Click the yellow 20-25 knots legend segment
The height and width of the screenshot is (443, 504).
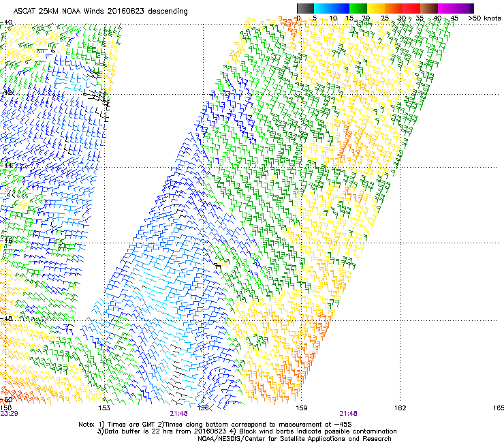(x=376, y=8)
